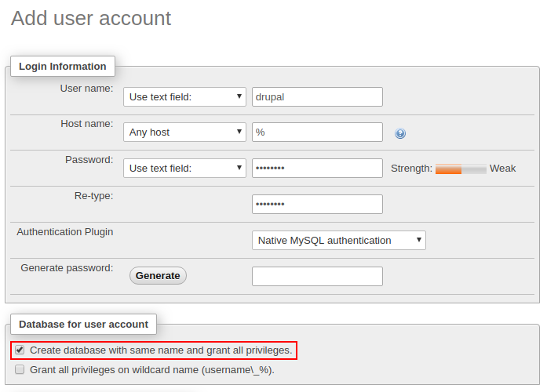This screenshot has width=547, height=392.
Task: Click the password Strength meter bar
Action: [x=461, y=169]
